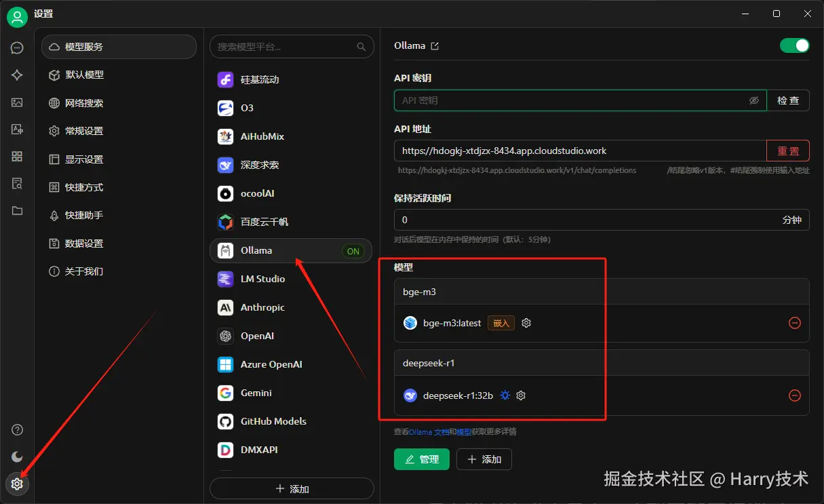
Task: Focus the 搜索模型平台 search box
Action: point(292,47)
